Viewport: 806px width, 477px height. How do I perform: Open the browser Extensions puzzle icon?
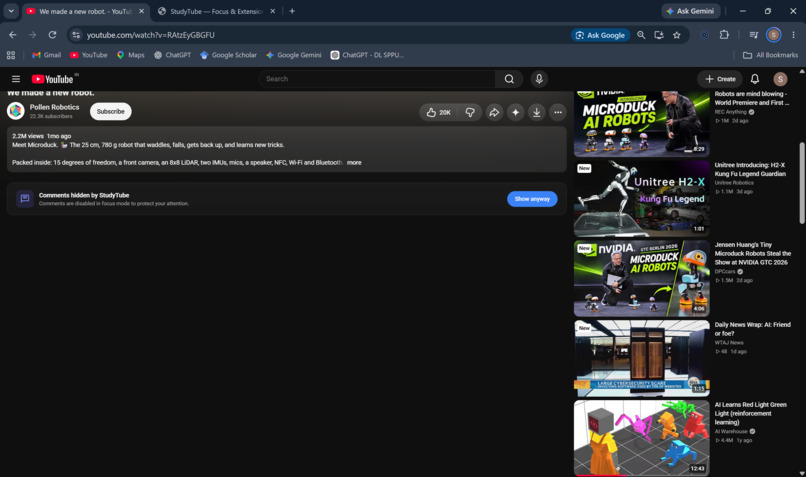coord(724,35)
